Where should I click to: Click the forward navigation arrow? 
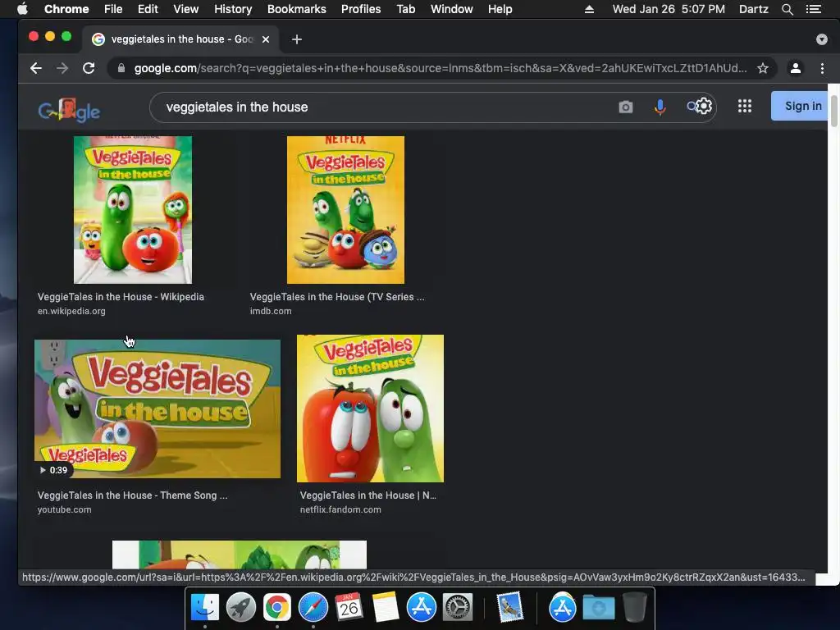tap(62, 68)
